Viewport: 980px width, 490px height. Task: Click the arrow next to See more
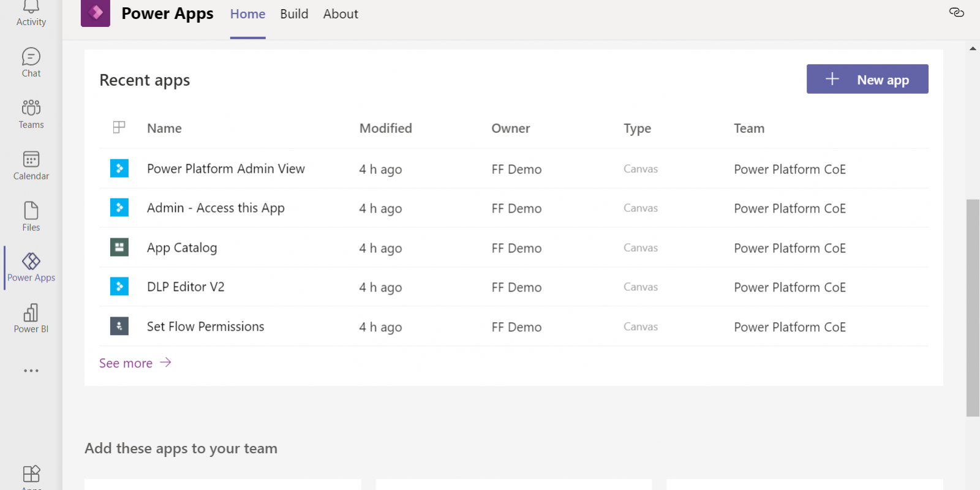pos(165,363)
